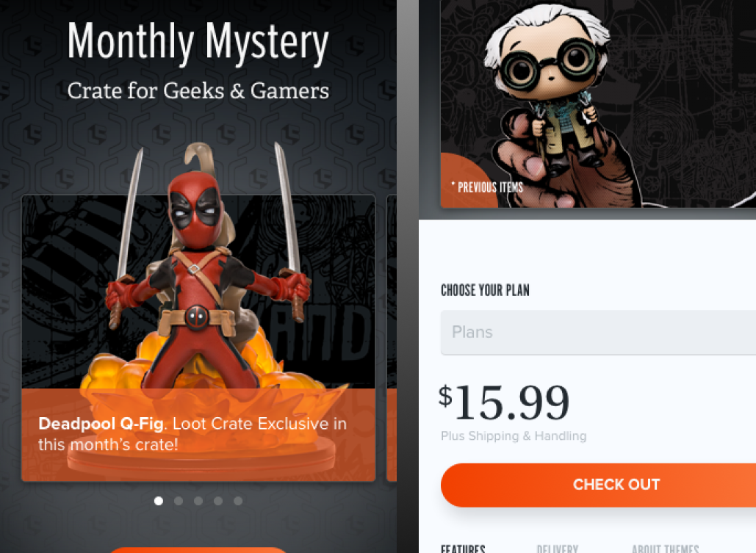Select the first carousel pagination dot

158,501
